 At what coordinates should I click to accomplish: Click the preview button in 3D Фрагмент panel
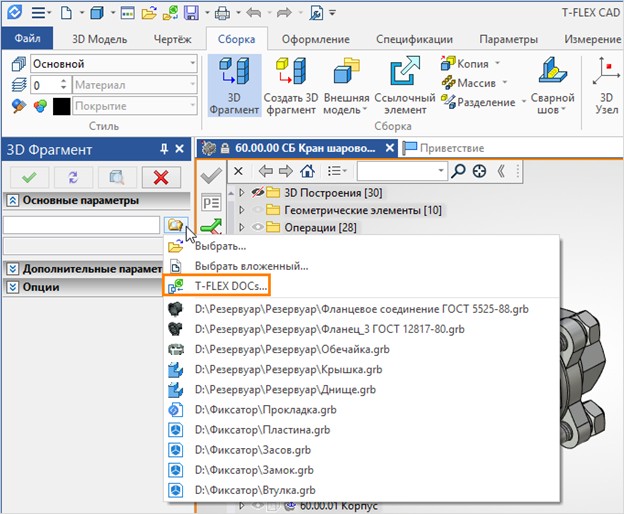[x=117, y=177]
